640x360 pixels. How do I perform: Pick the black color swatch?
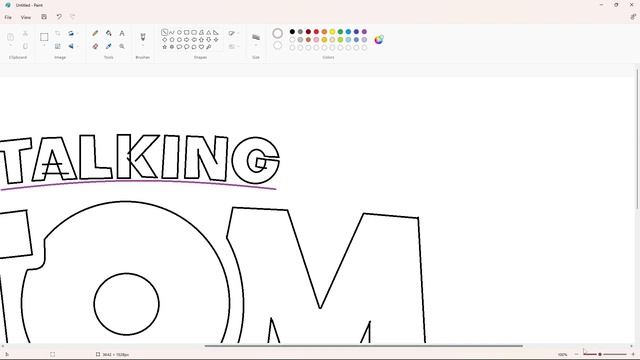(292, 31)
